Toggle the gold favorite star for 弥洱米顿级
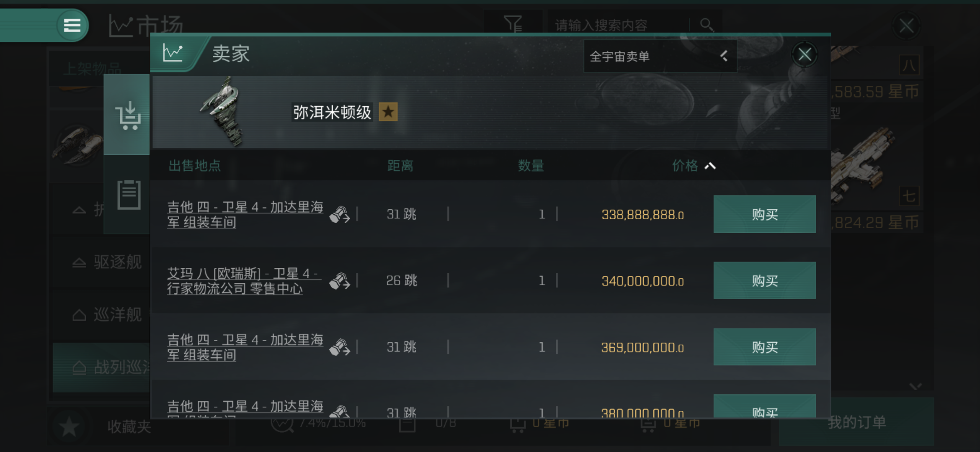Screen dimensions: 980x452 pyautogui.click(x=388, y=112)
